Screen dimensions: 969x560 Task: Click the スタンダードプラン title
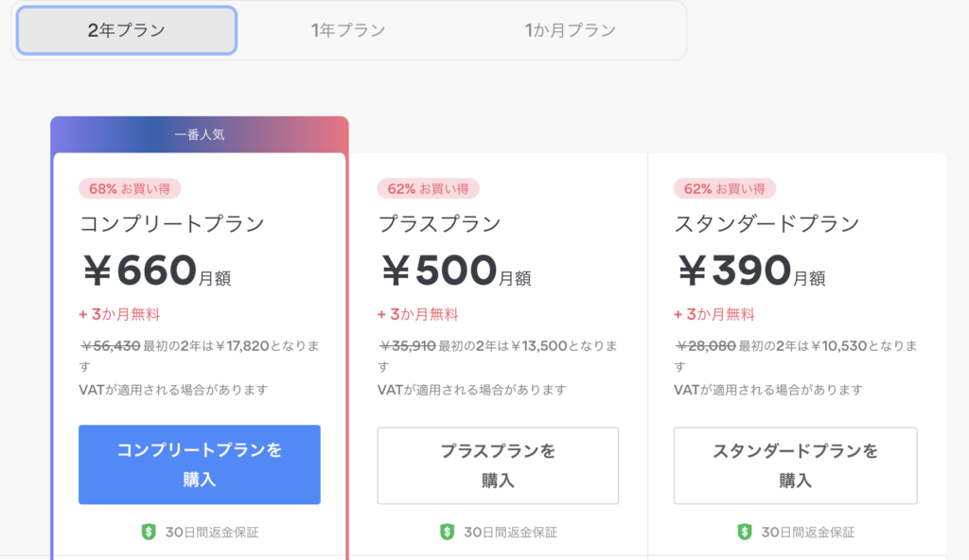coord(766,223)
